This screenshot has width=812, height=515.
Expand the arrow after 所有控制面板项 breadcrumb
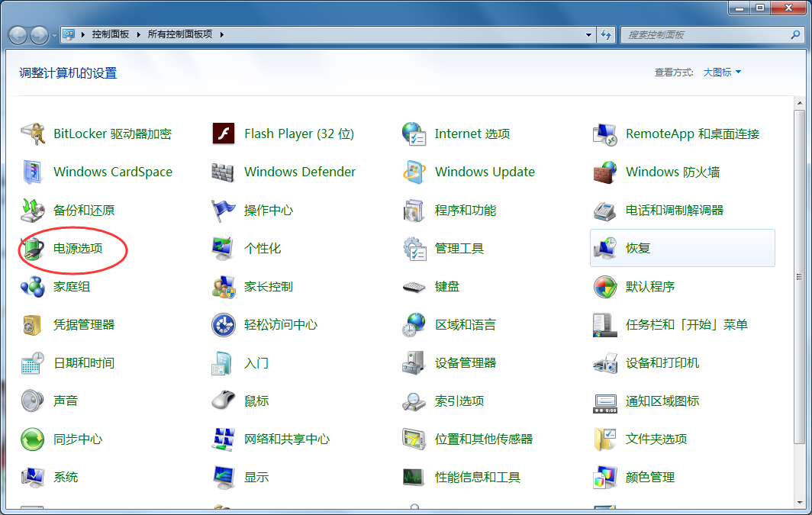pos(221,34)
